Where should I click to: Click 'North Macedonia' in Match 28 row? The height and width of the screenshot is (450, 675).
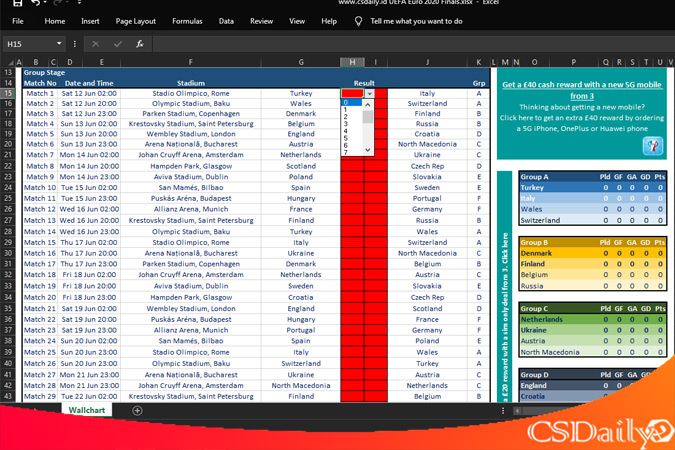pyautogui.click(x=301, y=385)
